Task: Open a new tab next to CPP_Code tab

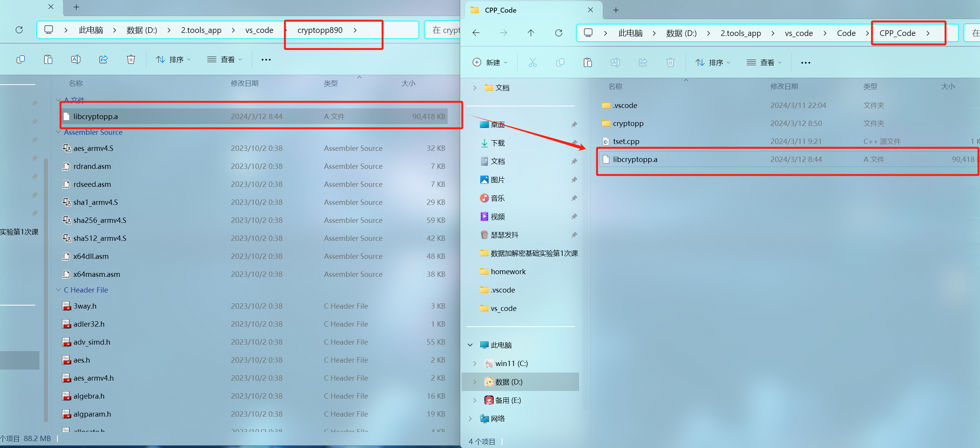Action: pyautogui.click(x=616, y=10)
